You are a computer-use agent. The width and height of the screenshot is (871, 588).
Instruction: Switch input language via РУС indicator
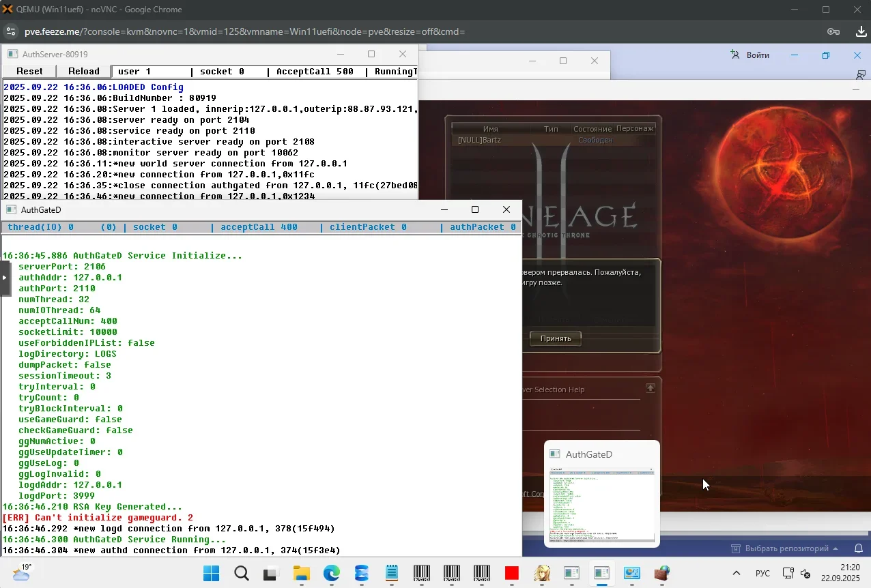coord(762,573)
